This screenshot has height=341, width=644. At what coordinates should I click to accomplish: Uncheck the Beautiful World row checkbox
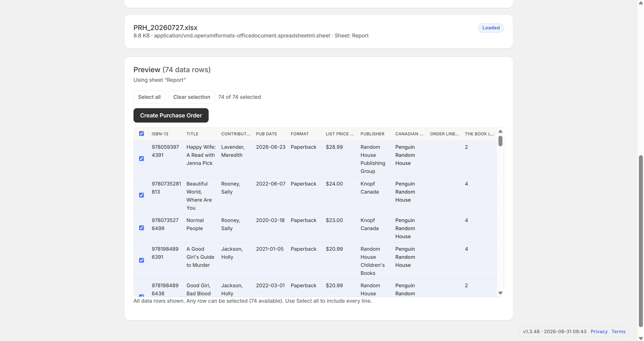click(x=141, y=195)
